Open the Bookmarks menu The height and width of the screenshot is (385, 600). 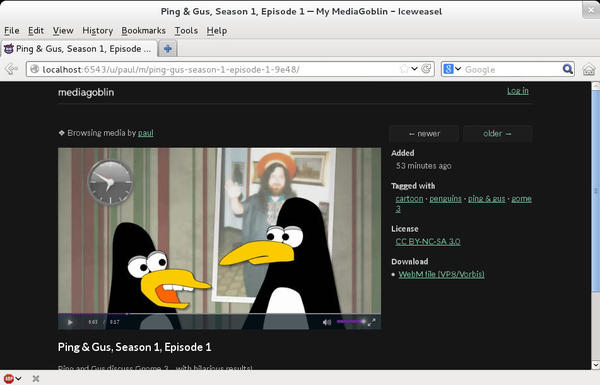(x=143, y=30)
